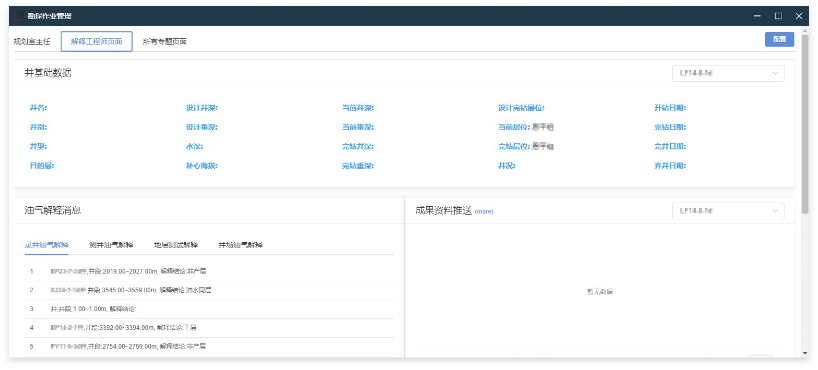Click the blue 配置 button

(x=779, y=40)
